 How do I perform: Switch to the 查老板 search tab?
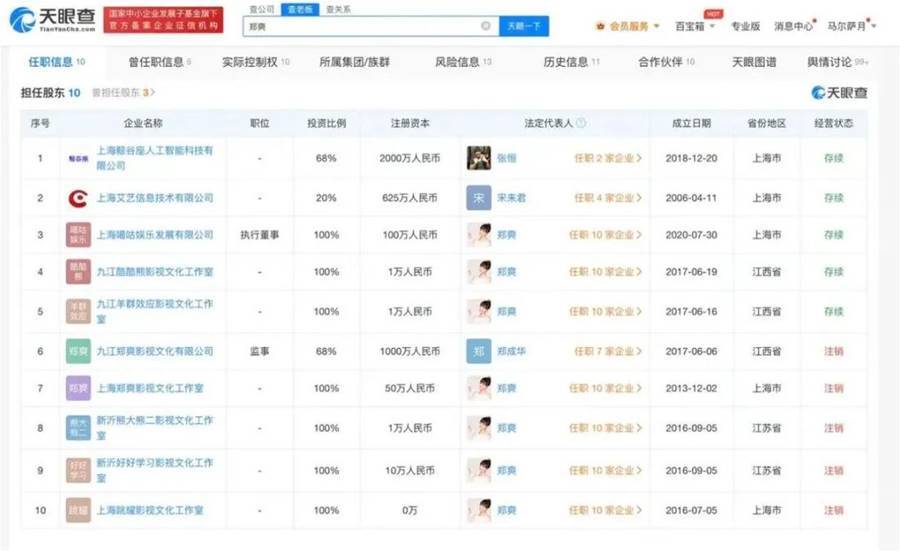(x=300, y=9)
